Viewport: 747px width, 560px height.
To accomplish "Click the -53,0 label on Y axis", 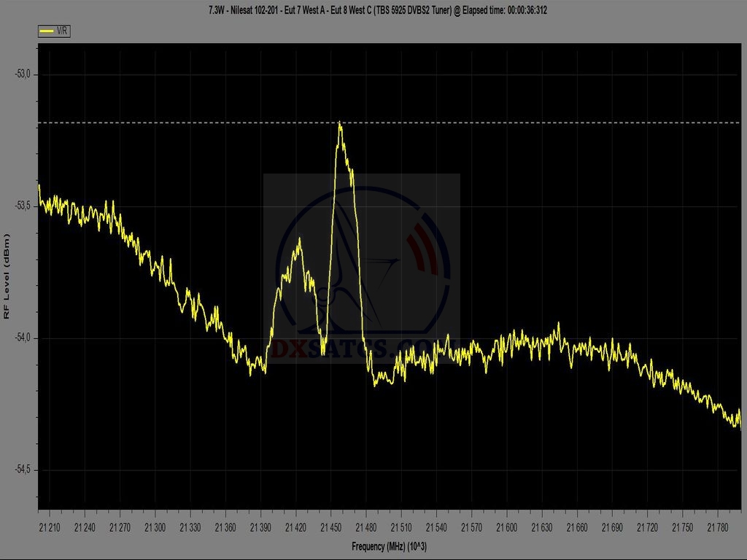I will pos(27,74).
